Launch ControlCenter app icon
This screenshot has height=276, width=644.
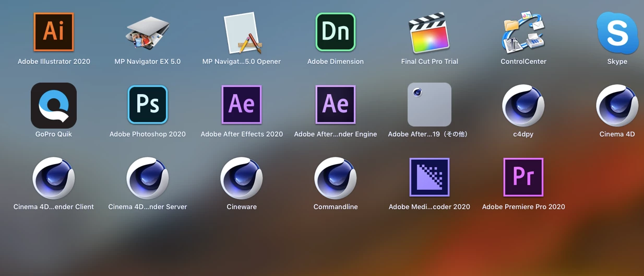point(523,32)
